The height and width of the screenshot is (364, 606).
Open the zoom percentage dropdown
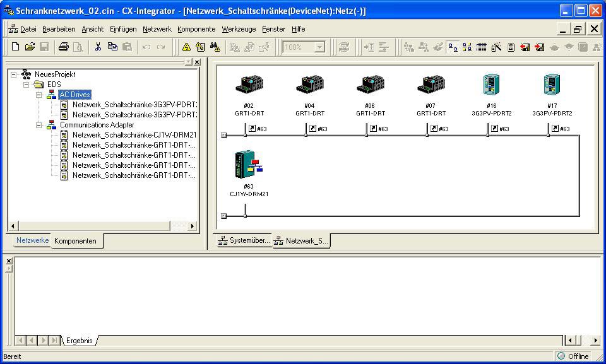[x=319, y=47]
